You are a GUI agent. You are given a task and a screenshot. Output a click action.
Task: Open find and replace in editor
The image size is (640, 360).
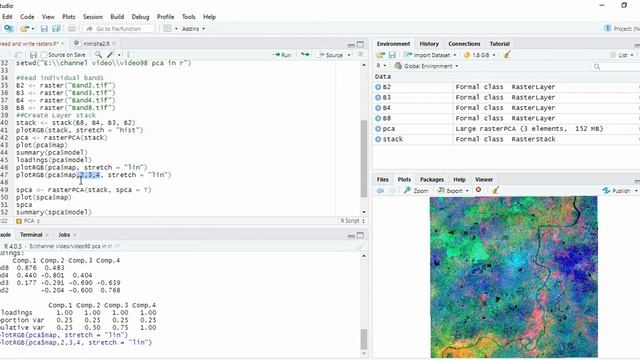(98, 54)
